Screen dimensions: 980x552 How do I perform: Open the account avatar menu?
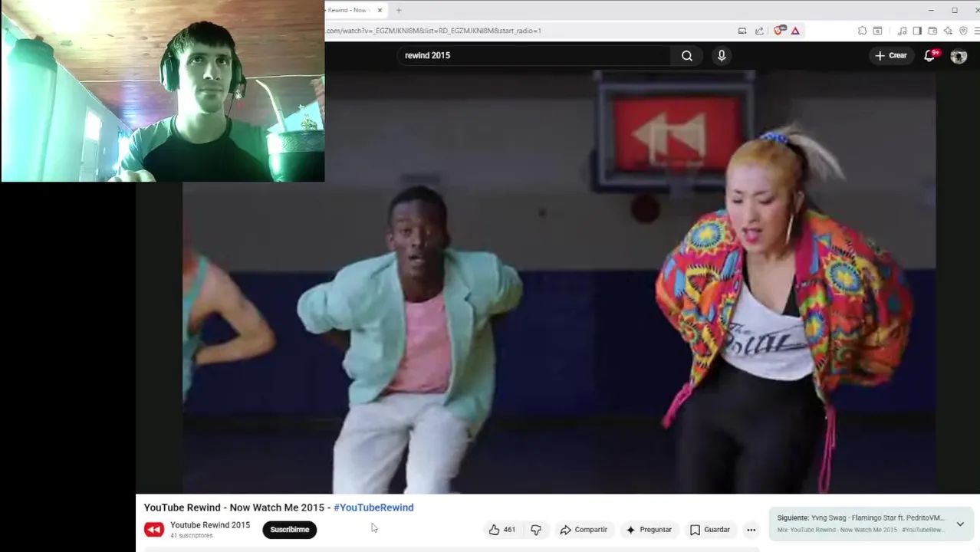pos(959,56)
